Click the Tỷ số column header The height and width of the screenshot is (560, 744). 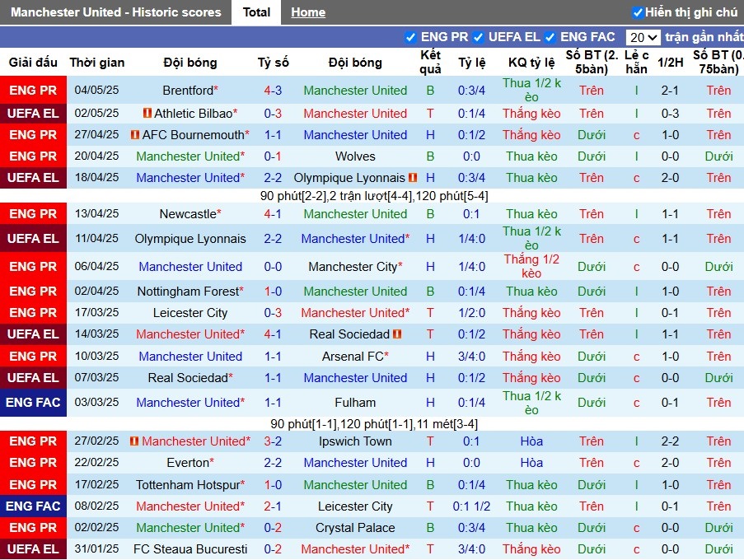coord(273,62)
